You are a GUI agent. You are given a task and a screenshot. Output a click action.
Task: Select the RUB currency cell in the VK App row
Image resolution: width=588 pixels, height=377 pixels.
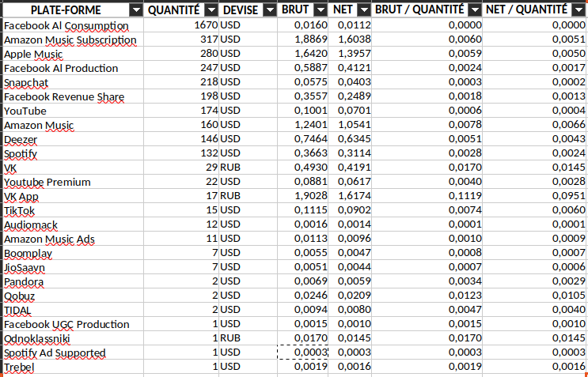[248, 196]
